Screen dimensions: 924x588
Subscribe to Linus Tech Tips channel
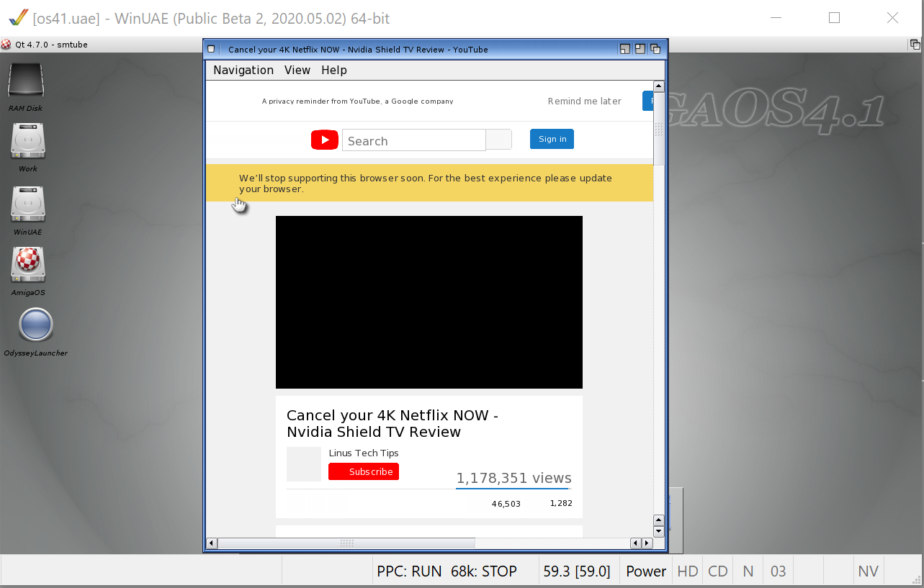point(364,471)
